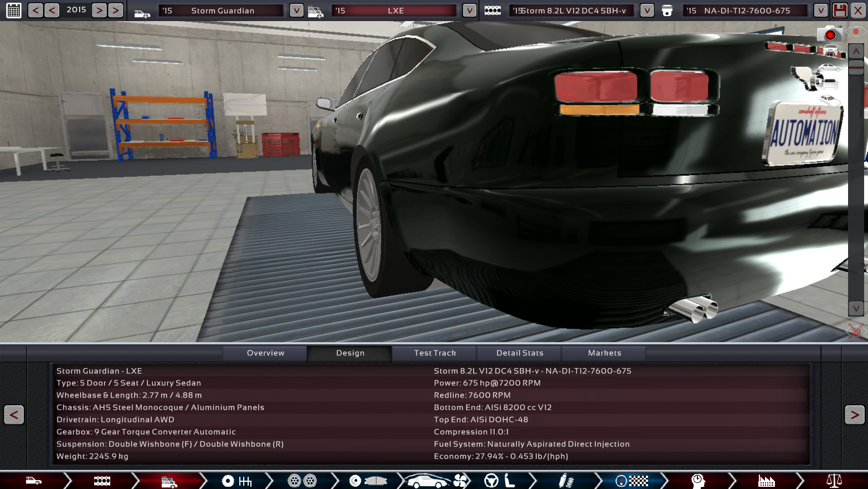
Task: Switch to side car camera view
Action: (829, 68)
